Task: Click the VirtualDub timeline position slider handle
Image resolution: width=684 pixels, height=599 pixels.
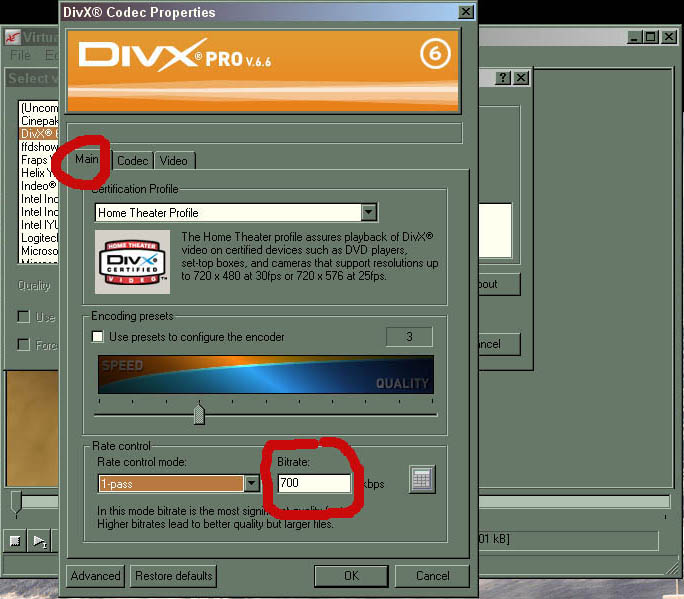Action: pyautogui.click(x=16, y=503)
